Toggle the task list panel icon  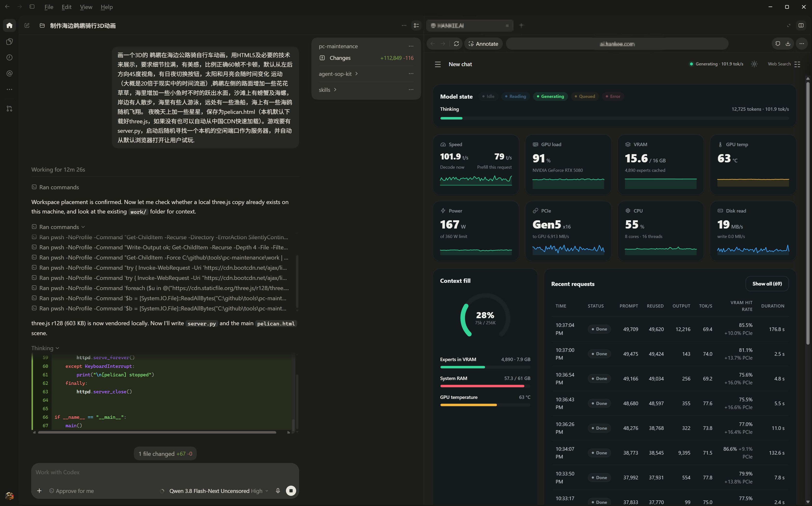tap(416, 25)
